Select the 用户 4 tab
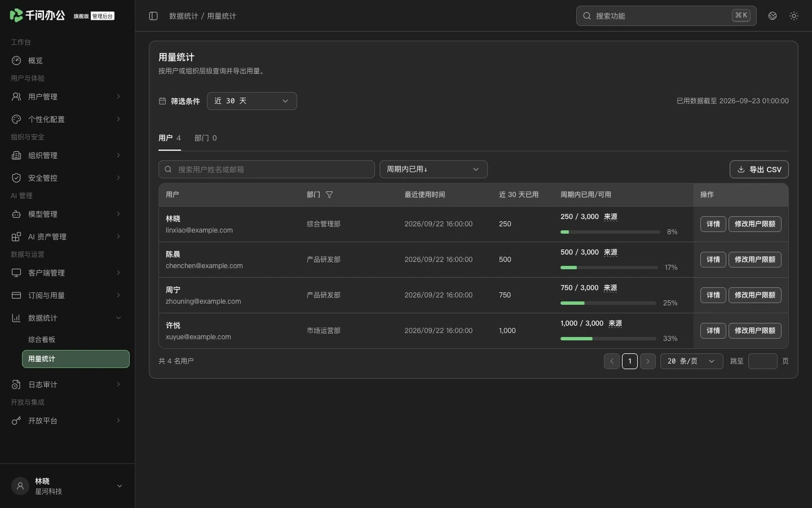 [x=170, y=138]
